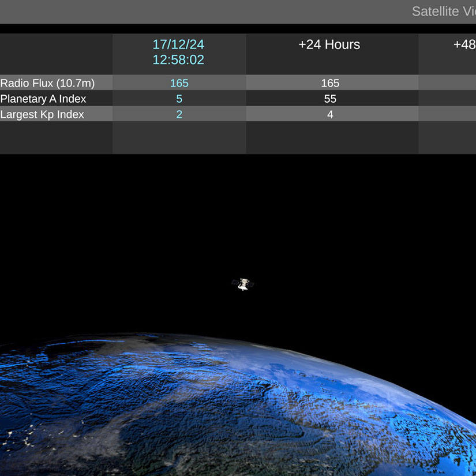Click the 17/12/24 date header
Screen dimensions: 476x476
pos(179,44)
